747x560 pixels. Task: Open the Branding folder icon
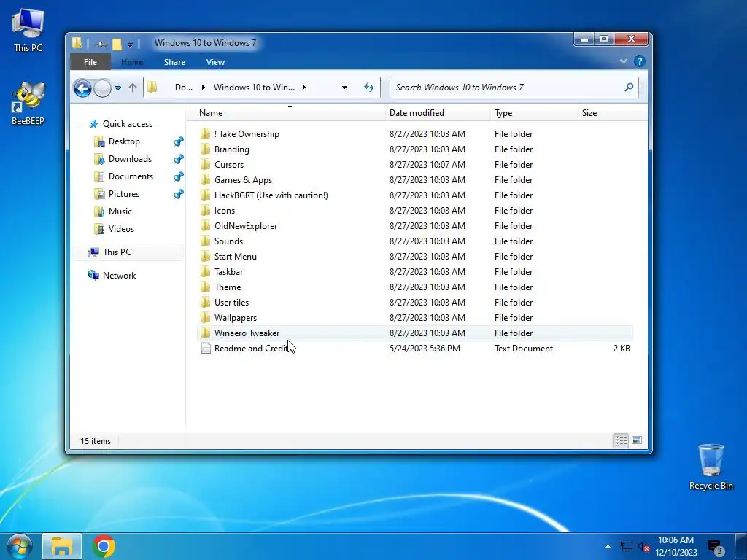(x=205, y=149)
